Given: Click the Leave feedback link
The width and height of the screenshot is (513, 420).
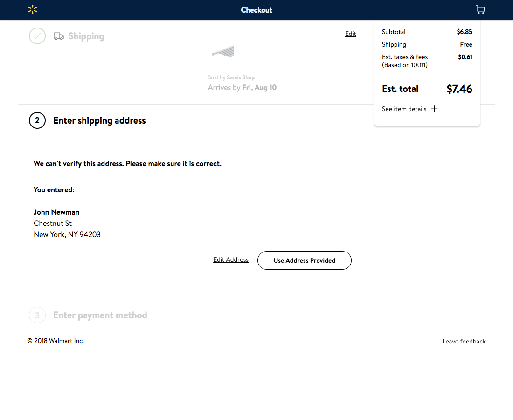Looking at the screenshot, I should point(464,341).
